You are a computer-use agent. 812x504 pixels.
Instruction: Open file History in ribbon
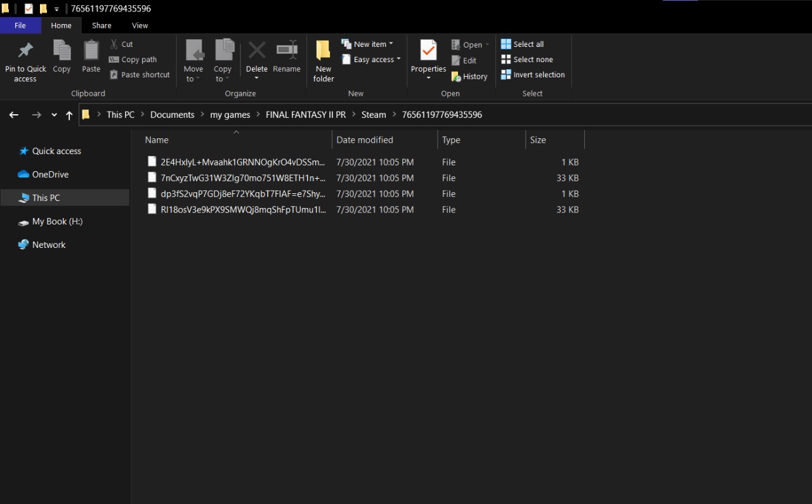[x=469, y=77]
